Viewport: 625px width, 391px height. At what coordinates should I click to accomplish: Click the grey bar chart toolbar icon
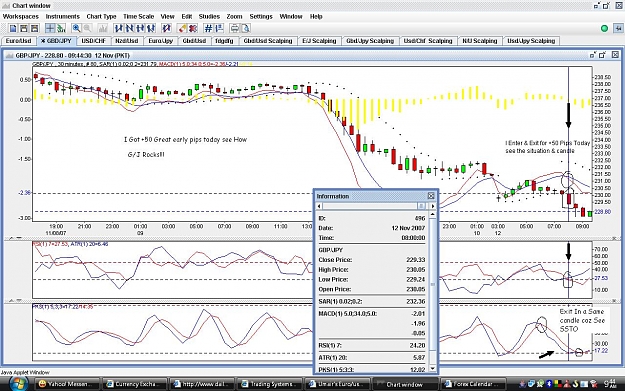(103, 28)
